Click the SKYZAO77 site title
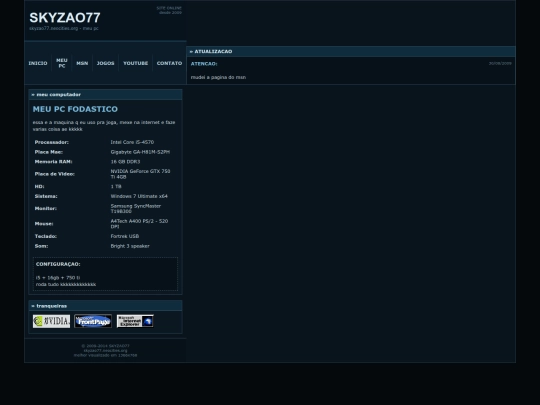 pyautogui.click(x=65, y=18)
